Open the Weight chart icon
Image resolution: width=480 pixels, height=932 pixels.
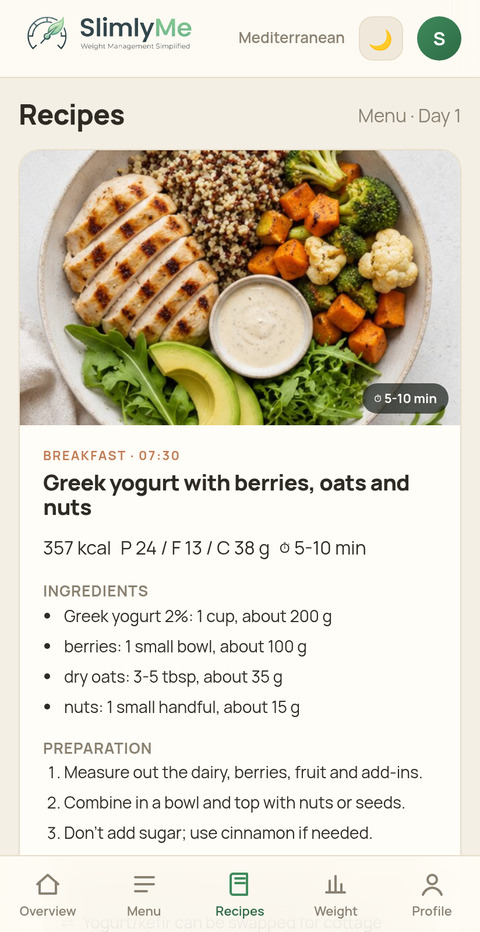(336, 884)
